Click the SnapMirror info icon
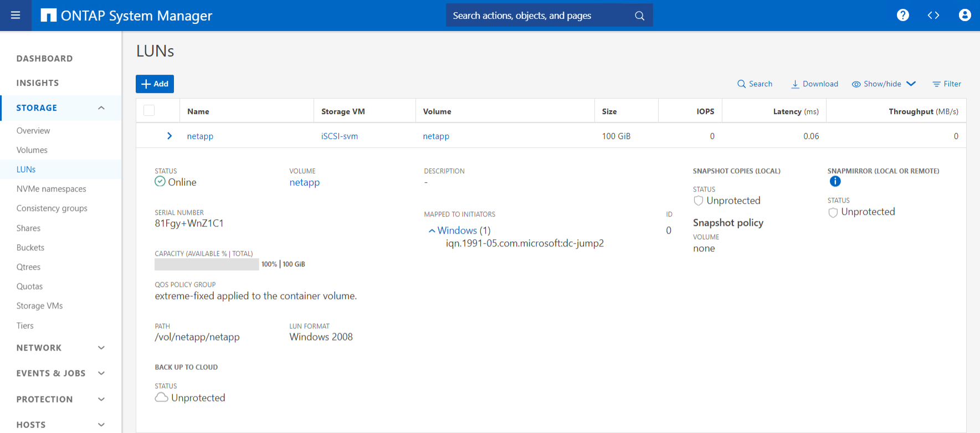980x433 pixels. pyautogui.click(x=835, y=181)
